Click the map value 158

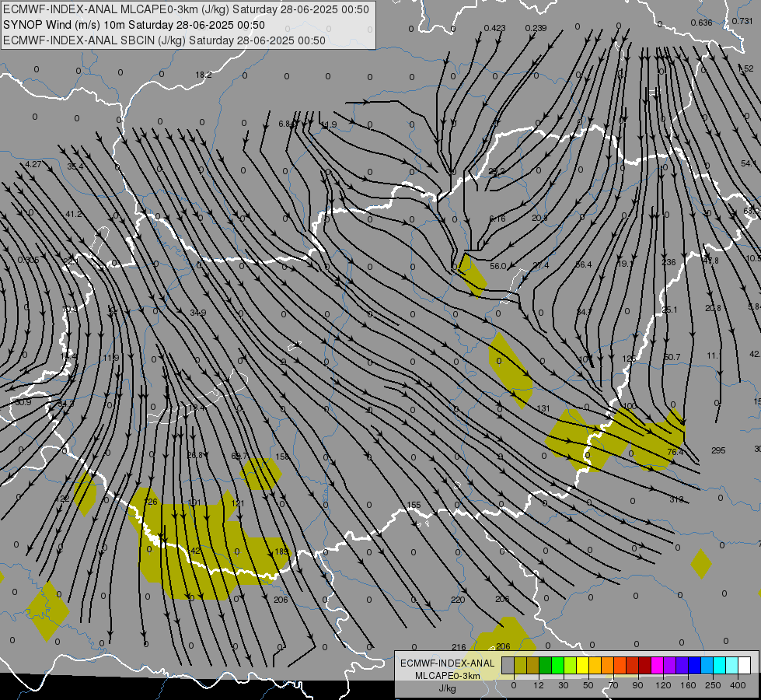[x=282, y=457]
